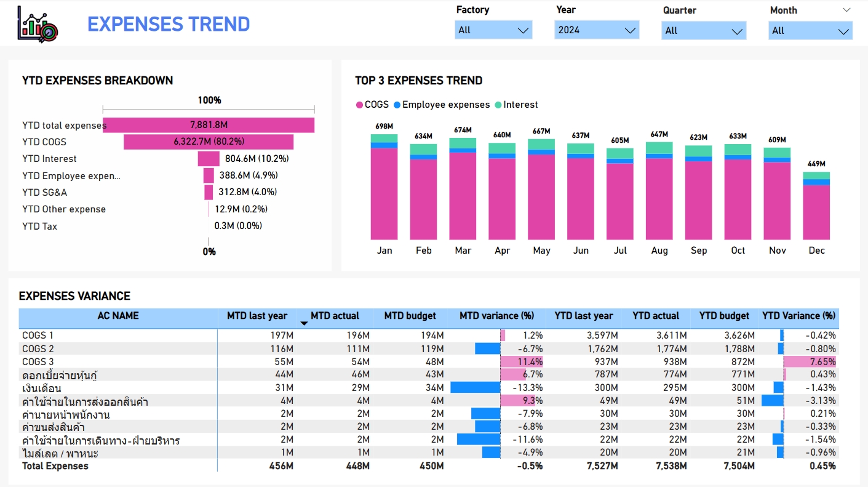
Task: Sort by YTD Variance (%) column header
Action: (x=798, y=316)
